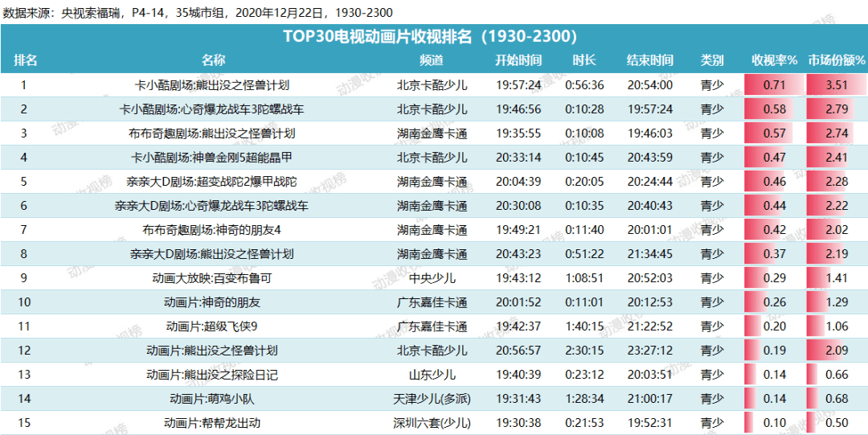The width and height of the screenshot is (868, 435).
Task: Click market share value 2.09
Action: [x=837, y=351]
